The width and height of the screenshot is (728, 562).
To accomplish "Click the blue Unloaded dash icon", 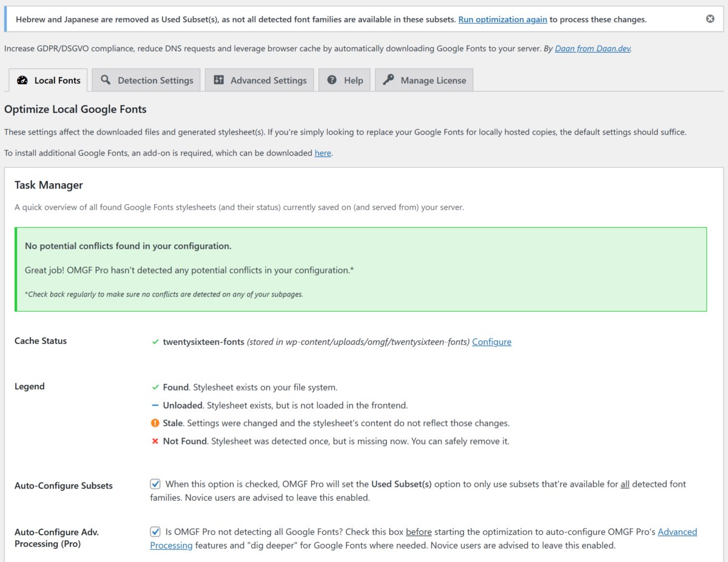I will (155, 405).
